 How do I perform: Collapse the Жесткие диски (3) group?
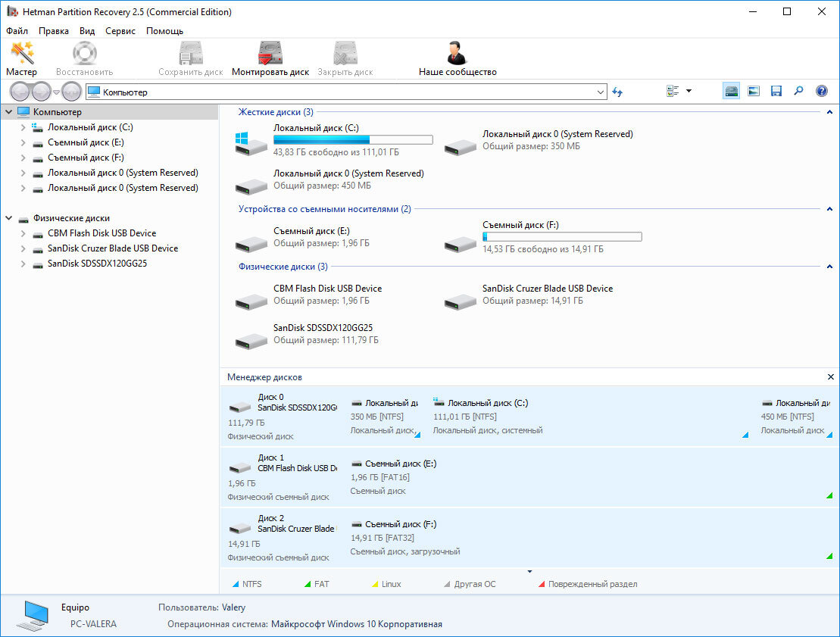(829, 112)
